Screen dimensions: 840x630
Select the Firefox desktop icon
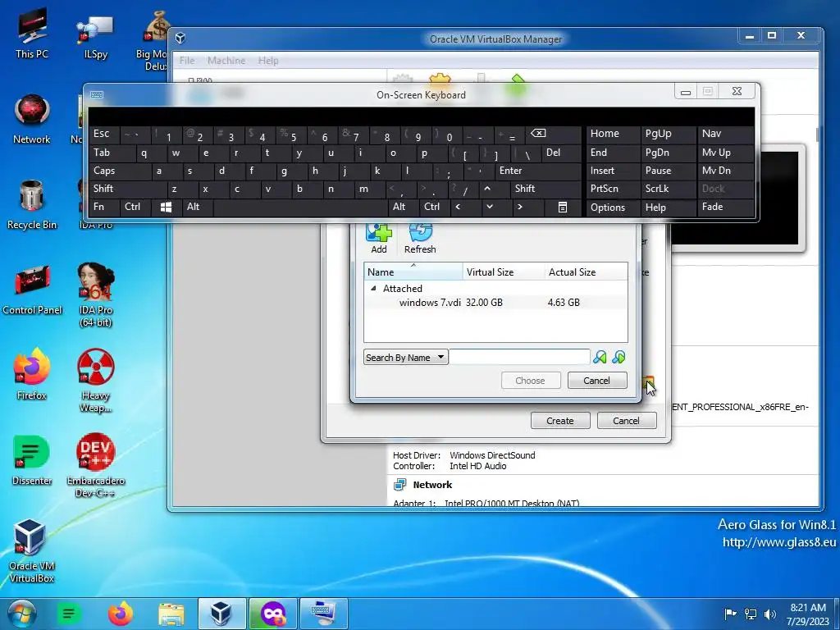click(32, 375)
